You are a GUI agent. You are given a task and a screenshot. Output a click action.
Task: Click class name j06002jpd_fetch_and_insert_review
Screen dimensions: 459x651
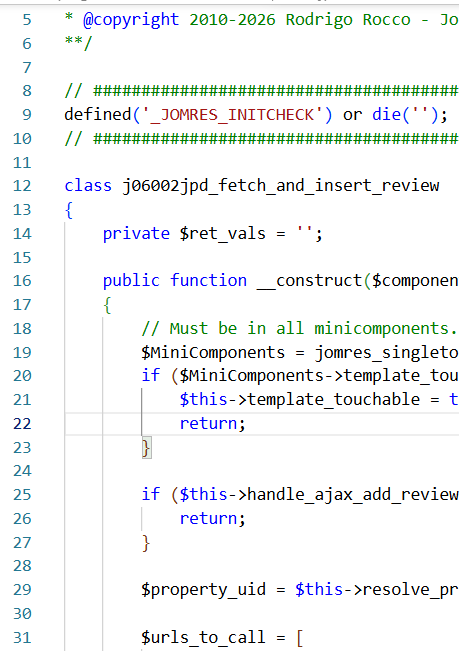pos(281,186)
